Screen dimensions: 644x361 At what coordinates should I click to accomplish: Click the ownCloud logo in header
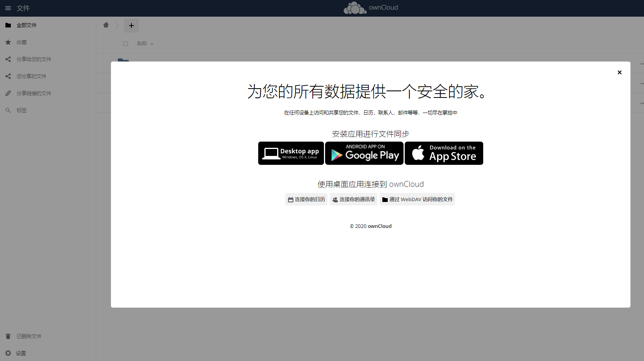click(371, 8)
